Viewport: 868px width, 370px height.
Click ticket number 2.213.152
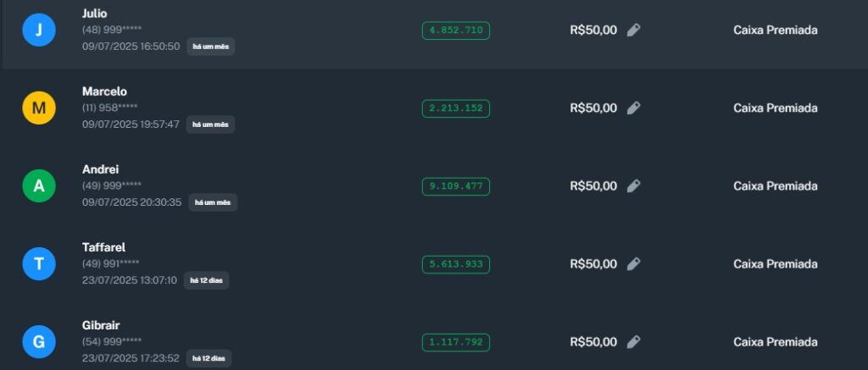[456, 108]
